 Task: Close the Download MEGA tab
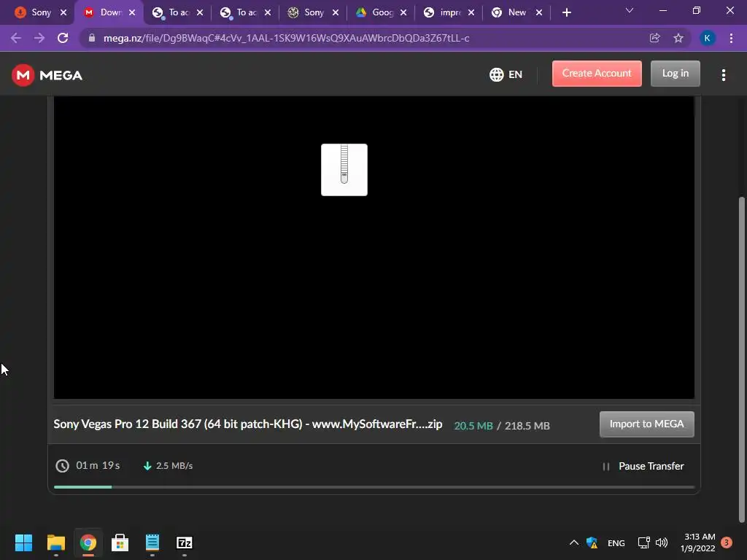pyautogui.click(x=132, y=12)
